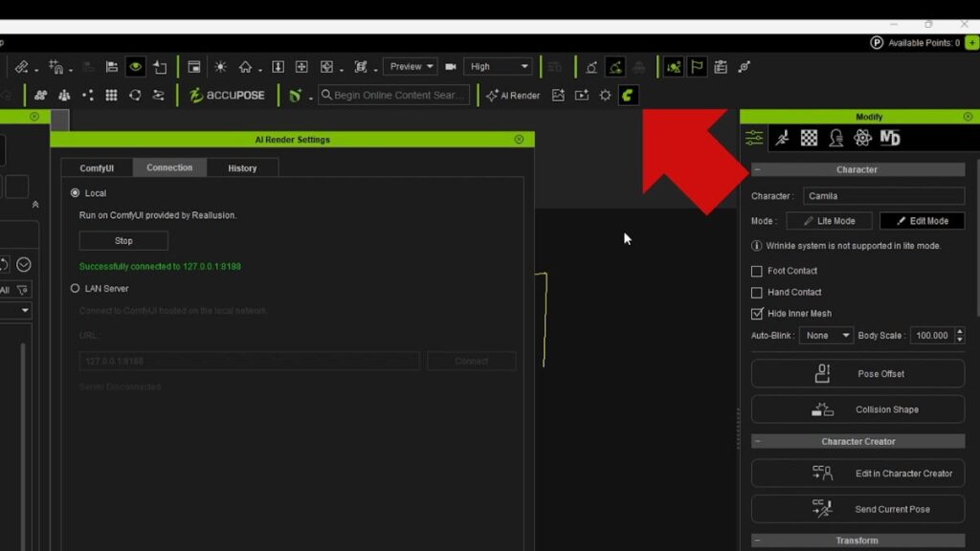Image resolution: width=980 pixels, height=551 pixels.
Task: Click the info icon beside wrinkle system note
Action: click(x=756, y=246)
